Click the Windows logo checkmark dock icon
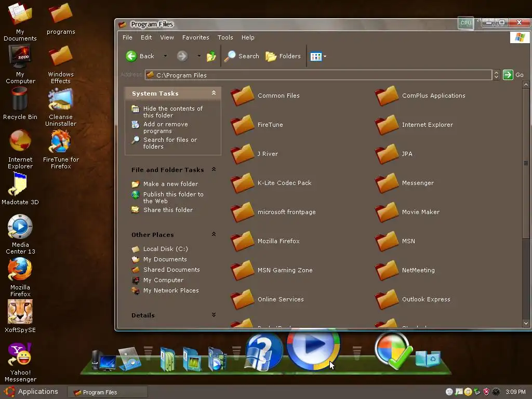 click(x=393, y=351)
